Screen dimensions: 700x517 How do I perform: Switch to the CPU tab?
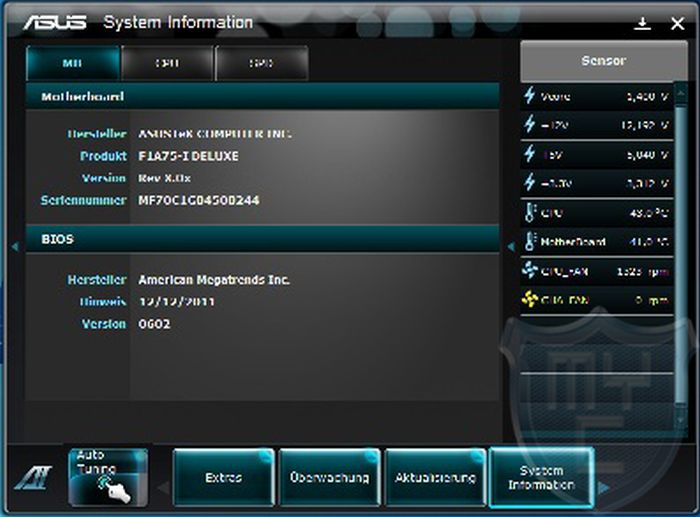pos(167,63)
